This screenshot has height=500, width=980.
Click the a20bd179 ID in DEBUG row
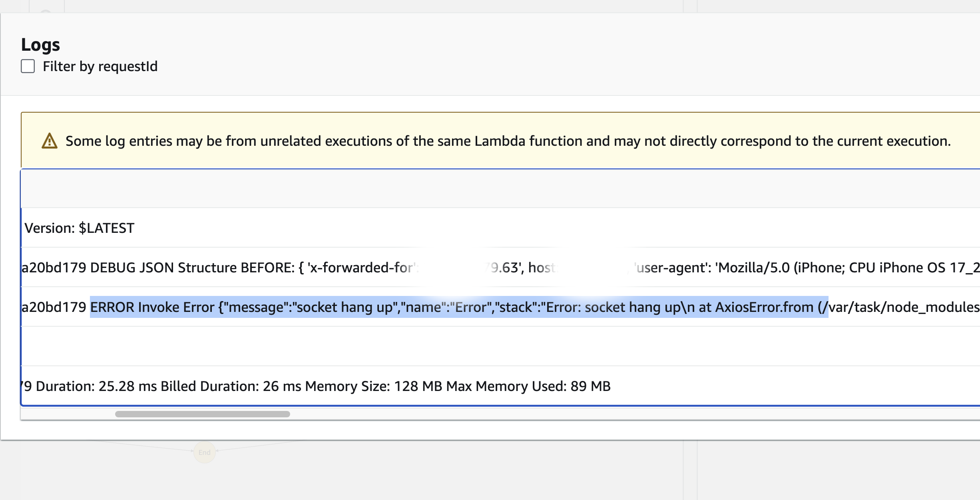click(x=54, y=268)
